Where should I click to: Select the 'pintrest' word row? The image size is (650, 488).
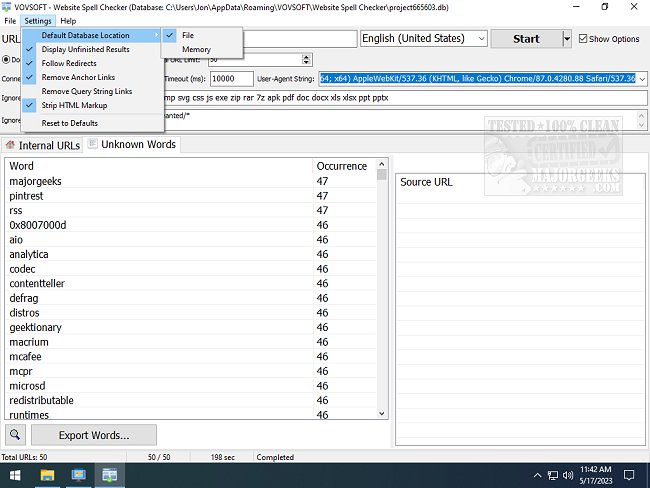(191, 196)
